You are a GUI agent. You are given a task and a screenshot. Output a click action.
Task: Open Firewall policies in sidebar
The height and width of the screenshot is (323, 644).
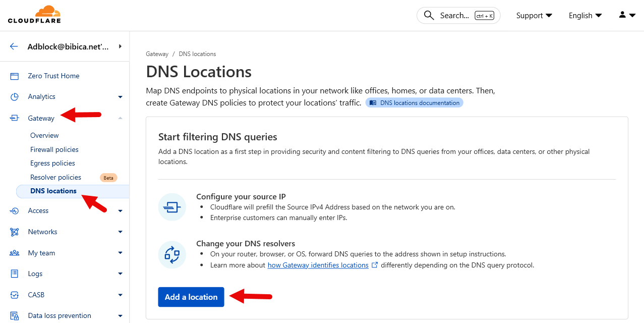54,149
